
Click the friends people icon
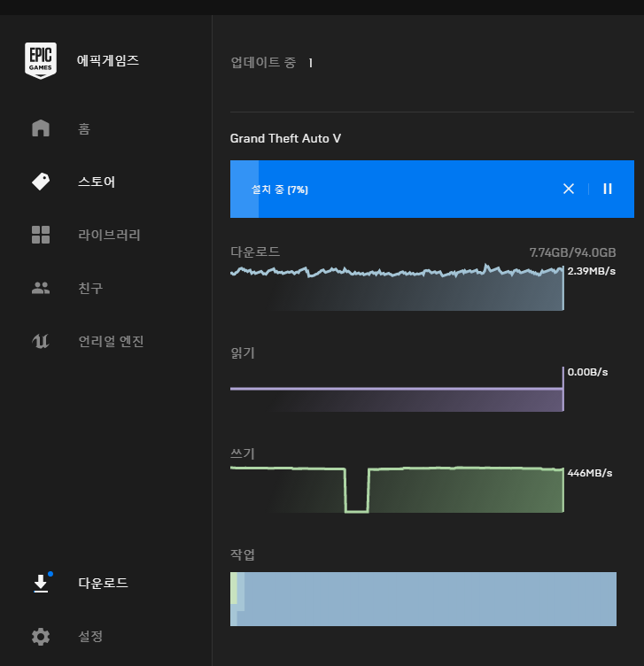tap(41, 288)
